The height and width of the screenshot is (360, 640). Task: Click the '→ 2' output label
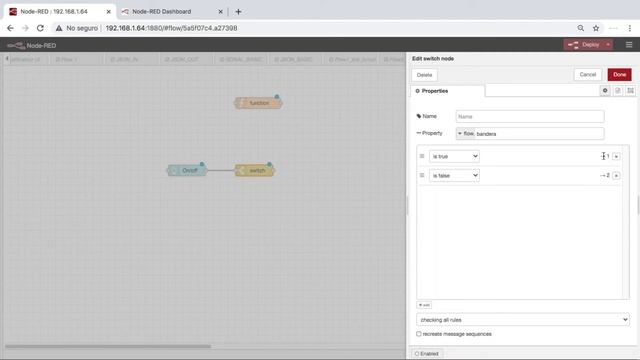[x=605, y=176]
